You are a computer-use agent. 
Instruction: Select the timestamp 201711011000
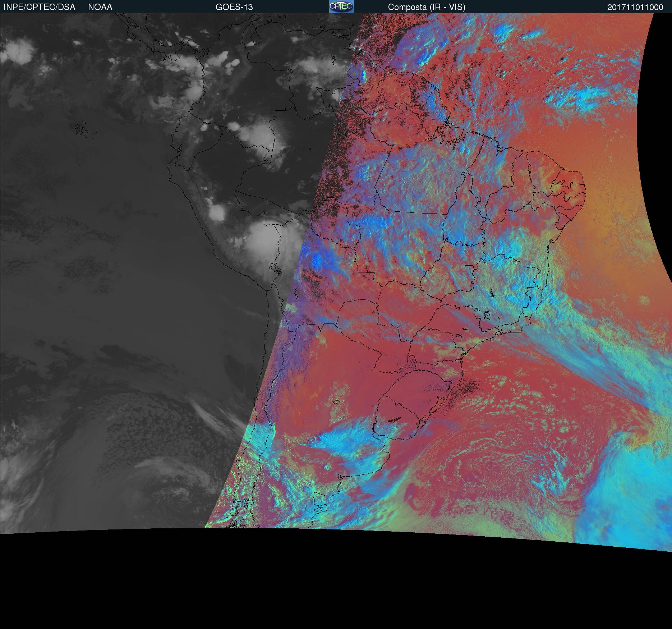635,7
